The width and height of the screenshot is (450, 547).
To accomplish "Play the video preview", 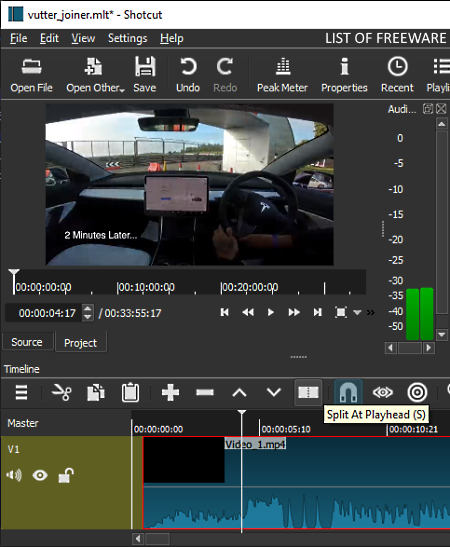I will point(271,312).
